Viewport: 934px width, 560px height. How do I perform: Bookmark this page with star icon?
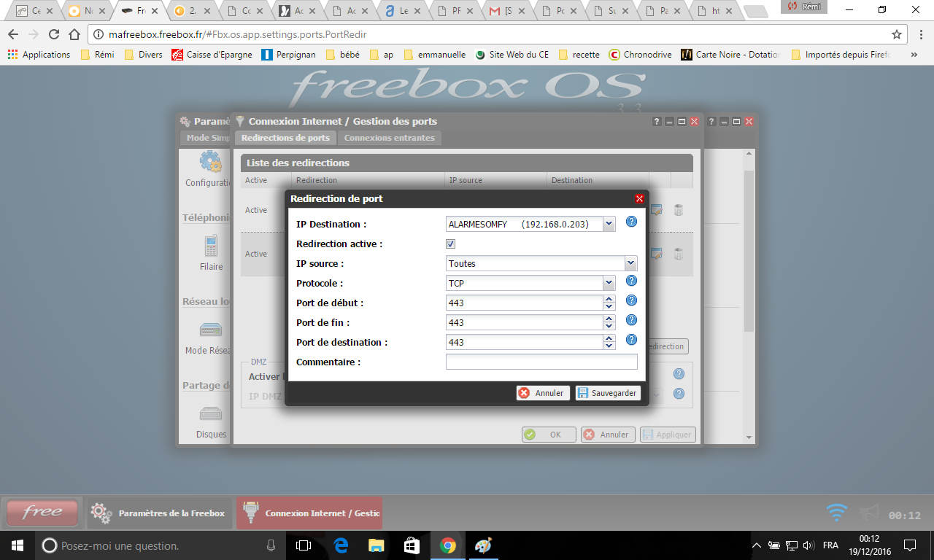pyautogui.click(x=896, y=34)
